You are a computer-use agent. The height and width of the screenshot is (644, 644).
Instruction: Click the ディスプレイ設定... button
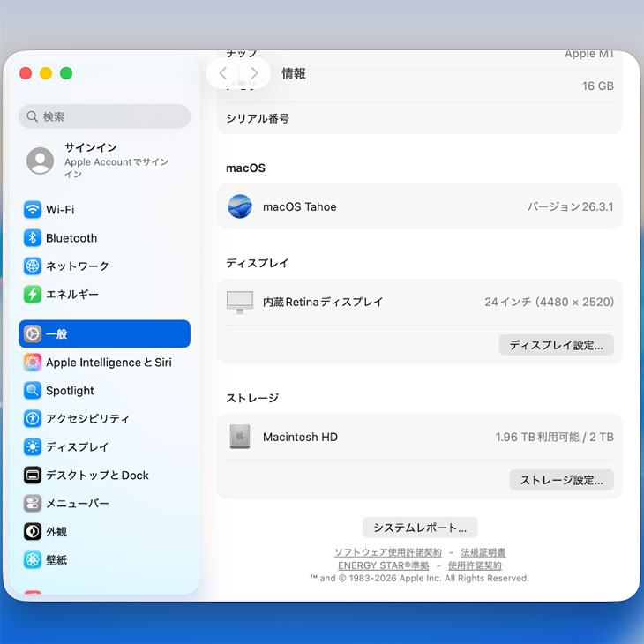556,345
